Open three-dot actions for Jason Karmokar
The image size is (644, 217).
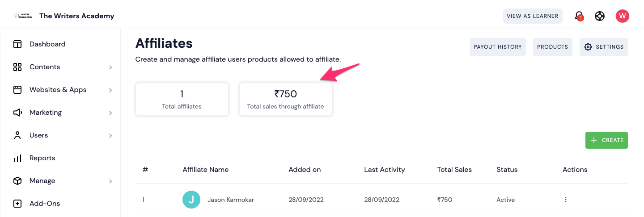566,200
